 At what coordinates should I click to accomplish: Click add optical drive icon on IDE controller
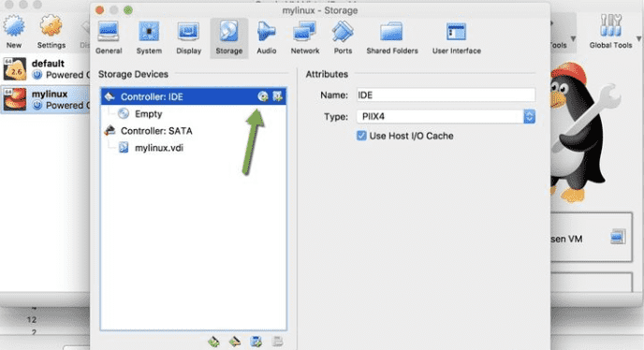pyautogui.click(x=263, y=96)
